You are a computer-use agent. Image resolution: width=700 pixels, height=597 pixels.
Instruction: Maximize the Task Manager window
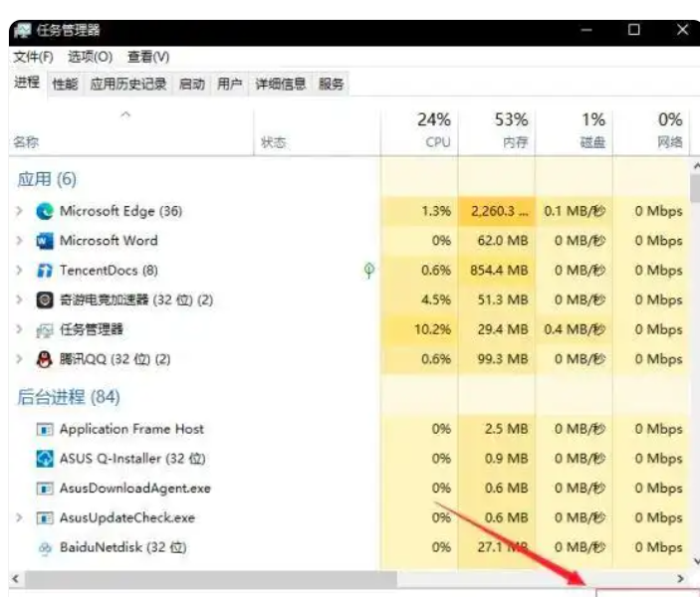click(x=634, y=30)
